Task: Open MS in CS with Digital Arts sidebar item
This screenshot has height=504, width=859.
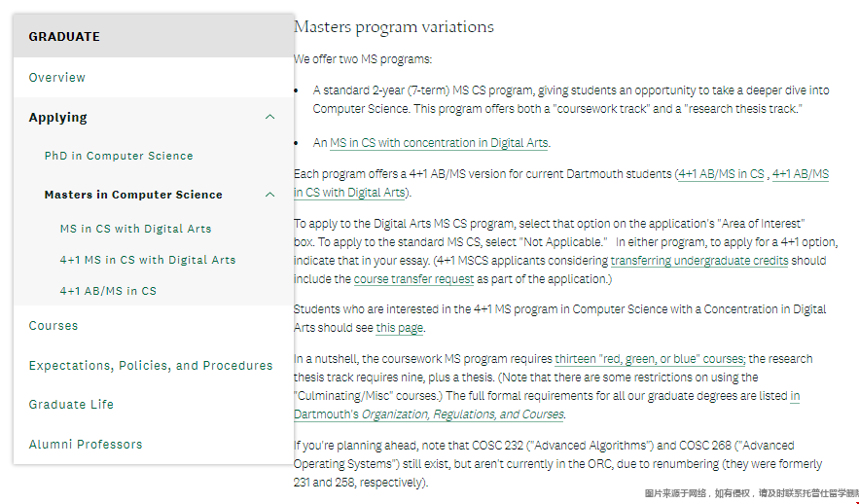Action: point(135,229)
